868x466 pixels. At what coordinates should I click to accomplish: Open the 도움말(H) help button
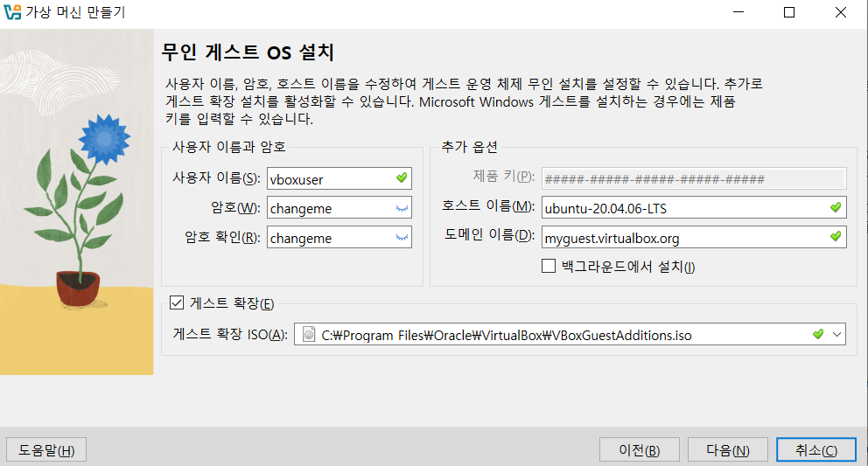coord(46,450)
